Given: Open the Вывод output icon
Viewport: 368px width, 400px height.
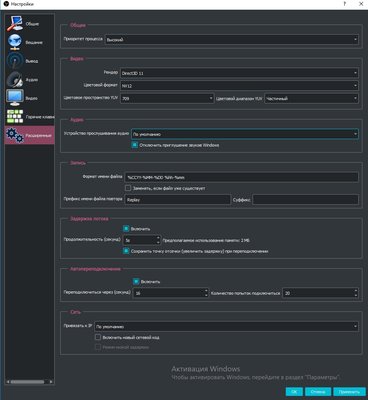Looking at the screenshot, I should pos(15,61).
